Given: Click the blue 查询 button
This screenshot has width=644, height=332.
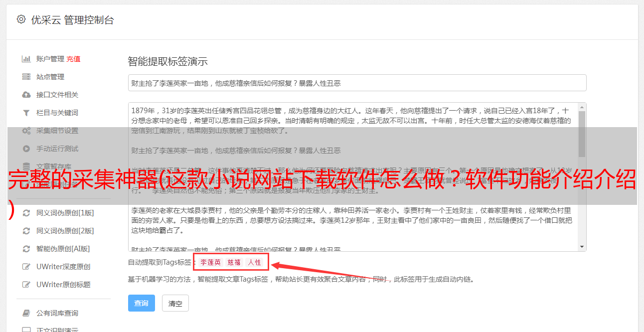Looking at the screenshot, I should (142, 303).
